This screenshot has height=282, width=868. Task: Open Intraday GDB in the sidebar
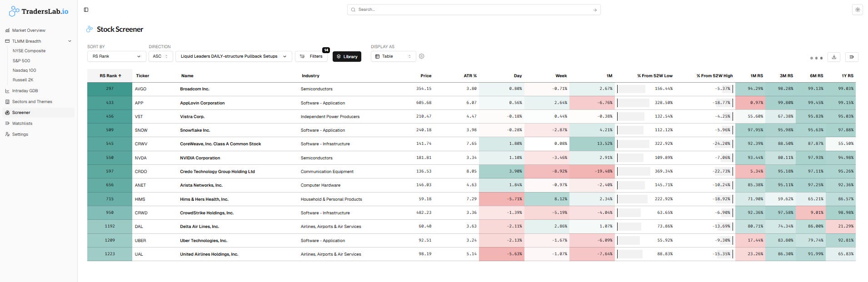pos(25,91)
